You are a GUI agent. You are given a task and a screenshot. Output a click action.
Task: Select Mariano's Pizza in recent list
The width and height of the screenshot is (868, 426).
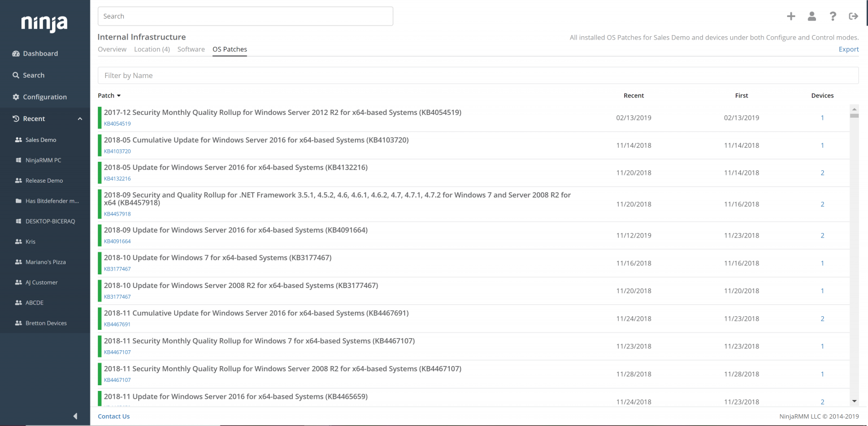tap(45, 262)
